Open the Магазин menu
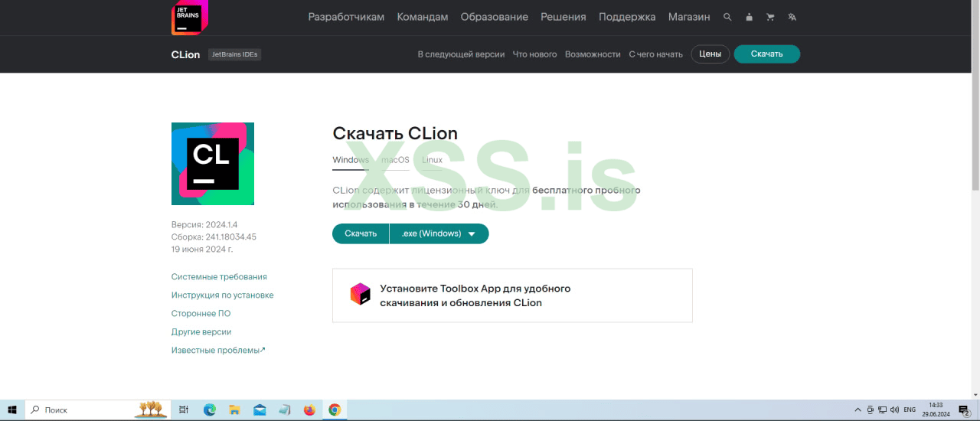 pyautogui.click(x=689, y=17)
